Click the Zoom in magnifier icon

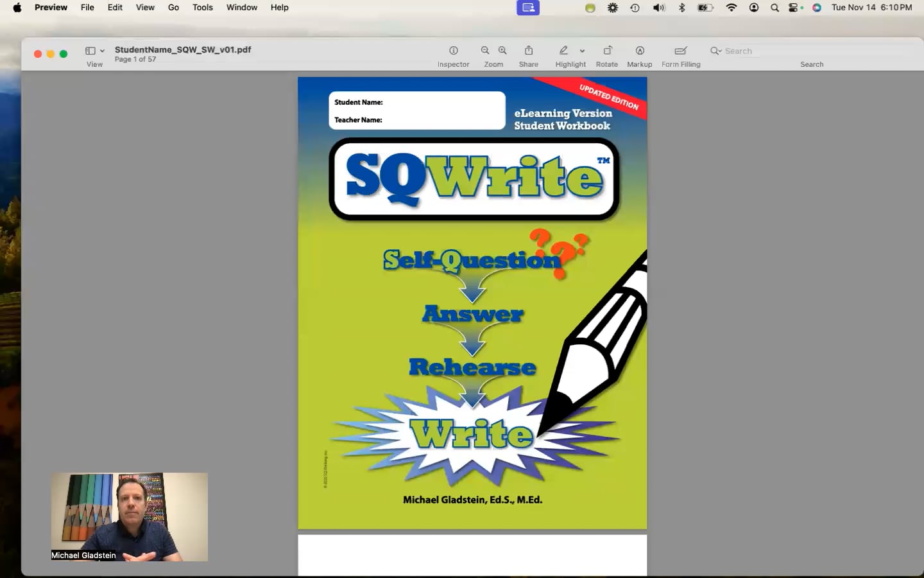(502, 50)
